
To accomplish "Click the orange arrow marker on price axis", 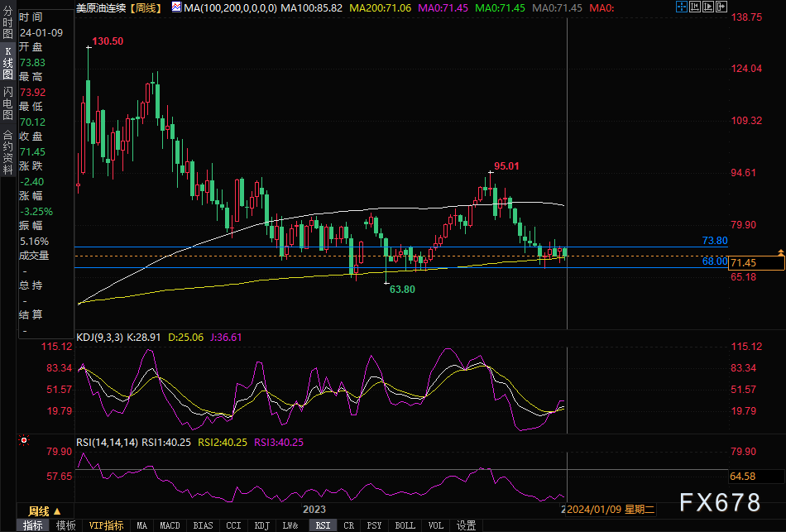I will [780, 251].
